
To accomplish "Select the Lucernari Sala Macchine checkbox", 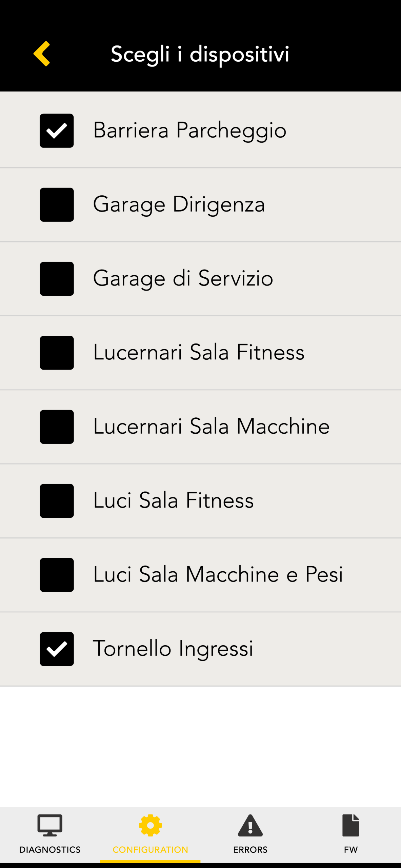I will point(57,427).
